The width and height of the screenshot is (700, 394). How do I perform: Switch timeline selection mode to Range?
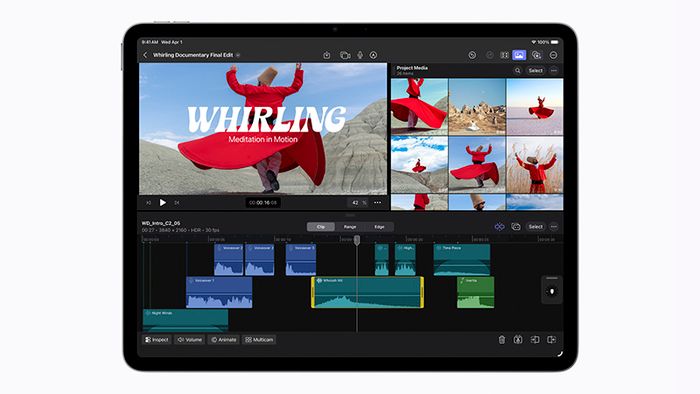pyautogui.click(x=350, y=227)
